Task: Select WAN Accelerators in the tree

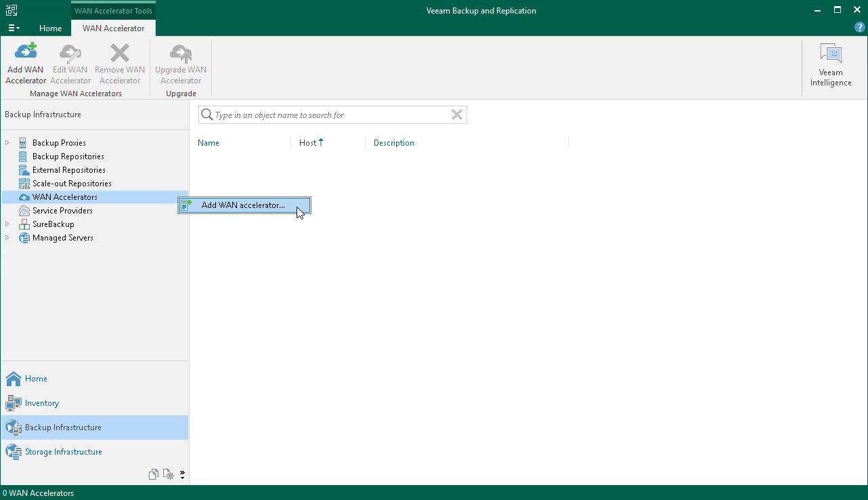Action: point(65,197)
